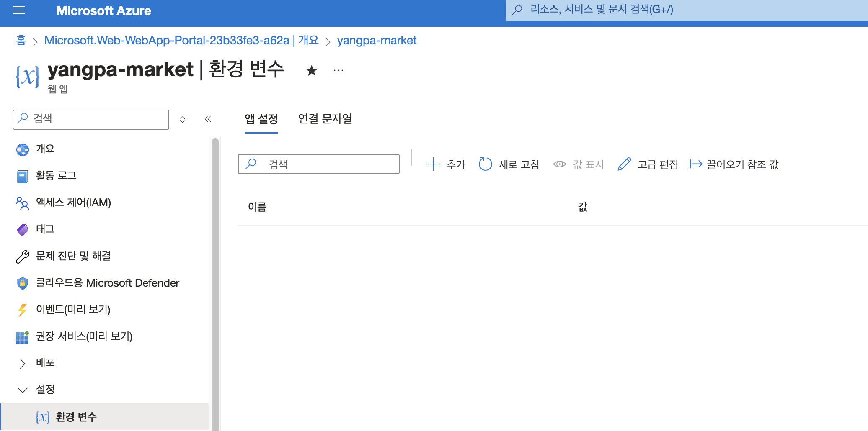Open 액세스 제어(IAM) in the sidebar
Screen dimensions: 868x431
click(x=73, y=203)
